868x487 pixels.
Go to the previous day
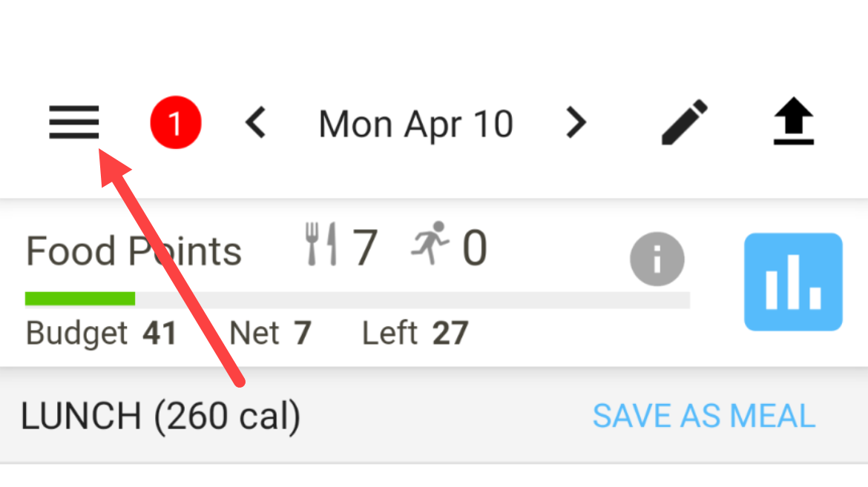tap(256, 123)
